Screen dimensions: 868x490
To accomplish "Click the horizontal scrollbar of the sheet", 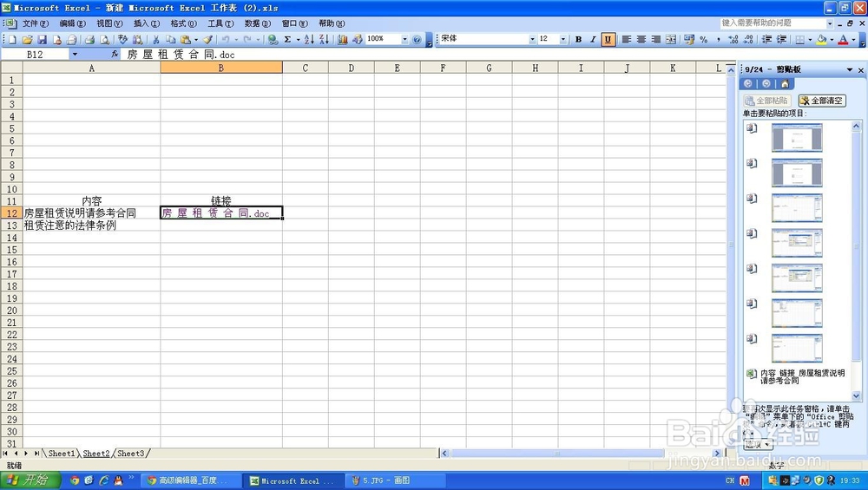I will 557,454.
